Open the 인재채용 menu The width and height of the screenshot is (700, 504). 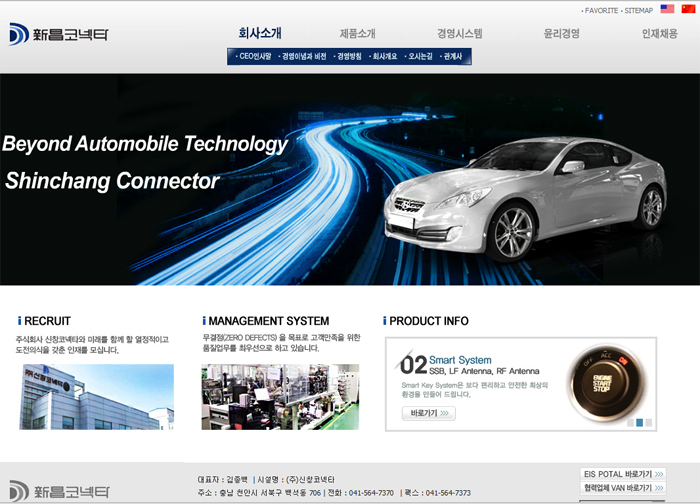click(x=660, y=33)
